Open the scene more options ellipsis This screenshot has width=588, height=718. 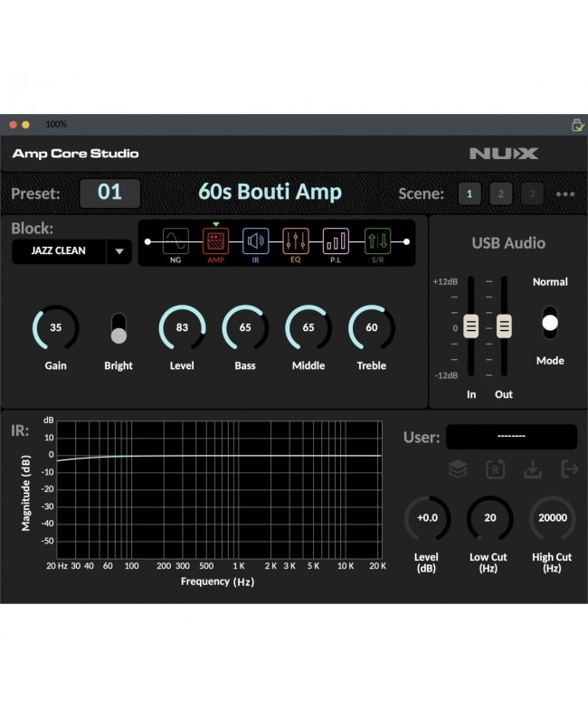(x=565, y=194)
